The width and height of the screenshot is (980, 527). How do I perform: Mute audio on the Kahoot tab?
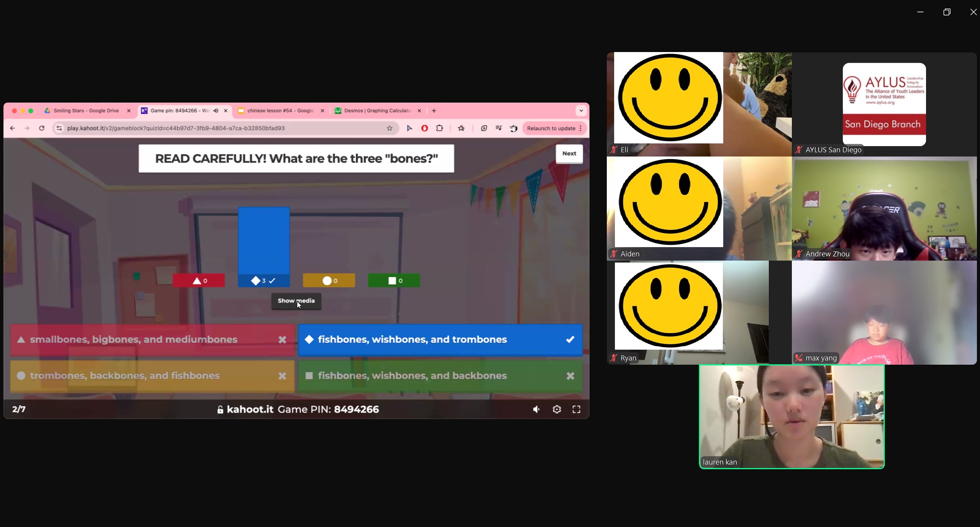(x=216, y=111)
